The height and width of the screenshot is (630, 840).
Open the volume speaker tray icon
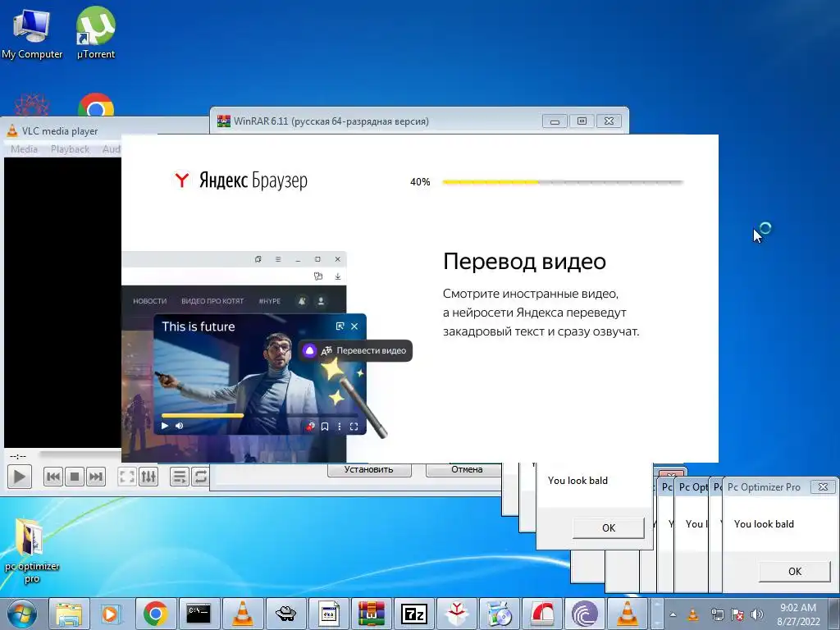coord(757,614)
